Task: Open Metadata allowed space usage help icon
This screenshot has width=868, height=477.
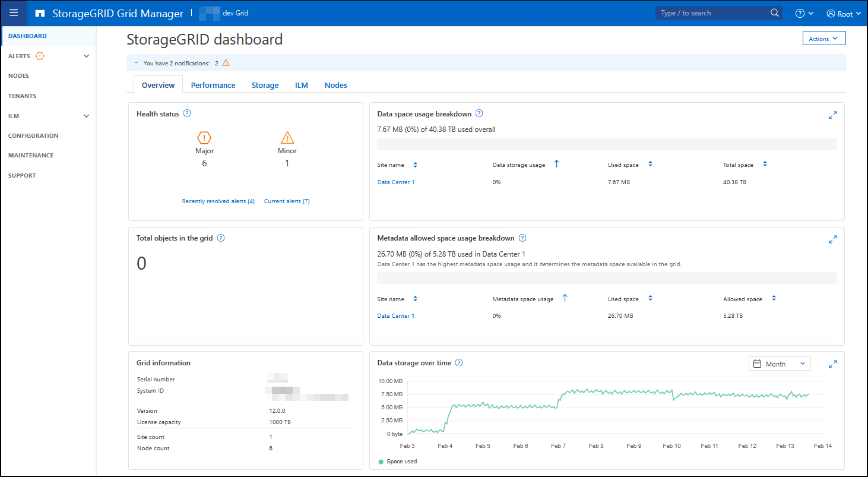Action: (522, 238)
